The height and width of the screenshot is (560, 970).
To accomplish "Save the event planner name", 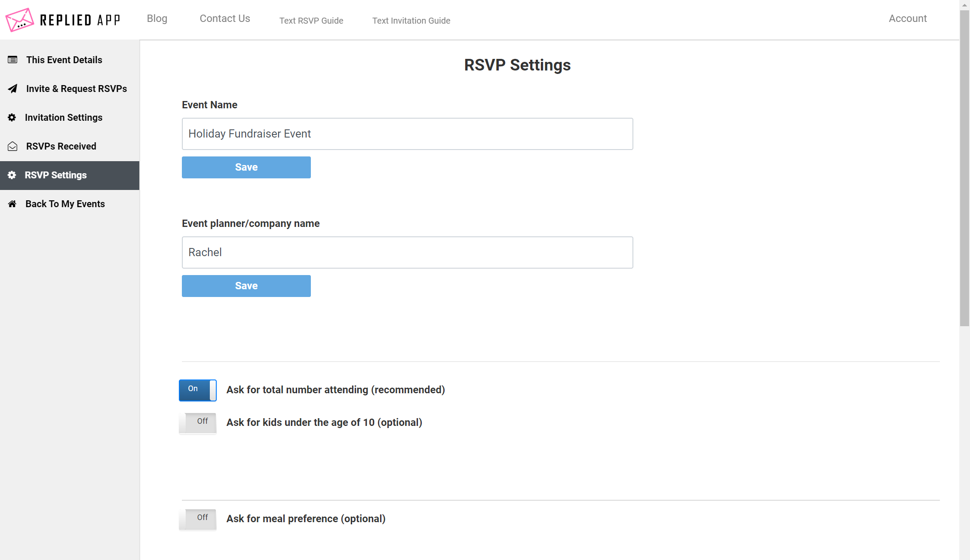I will click(246, 286).
